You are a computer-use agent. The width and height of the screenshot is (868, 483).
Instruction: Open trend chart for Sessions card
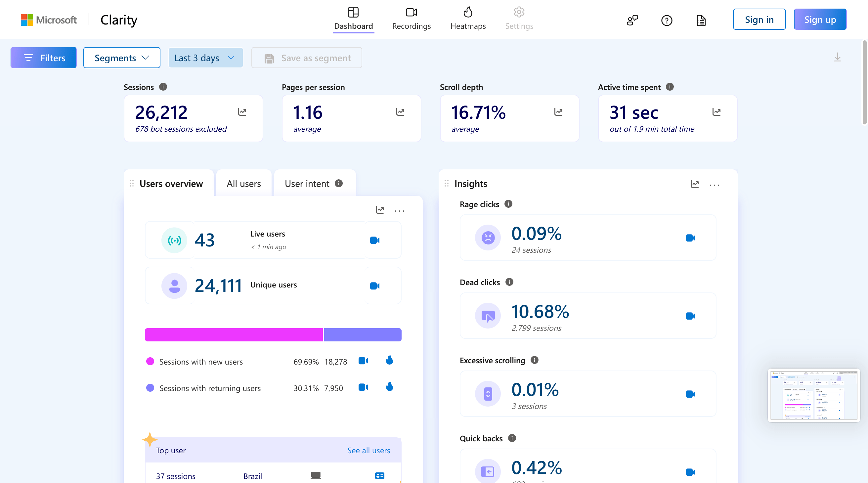pyautogui.click(x=242, y=112)
